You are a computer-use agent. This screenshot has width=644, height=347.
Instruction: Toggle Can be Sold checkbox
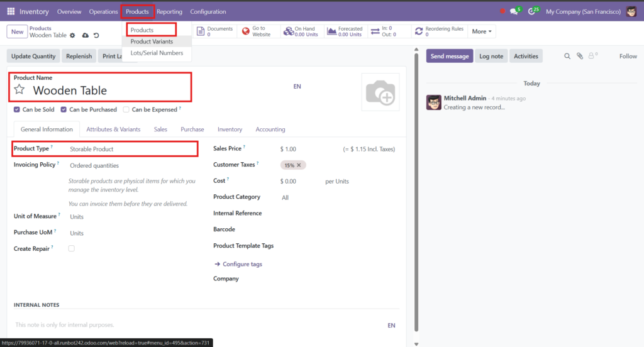[17, 109]
